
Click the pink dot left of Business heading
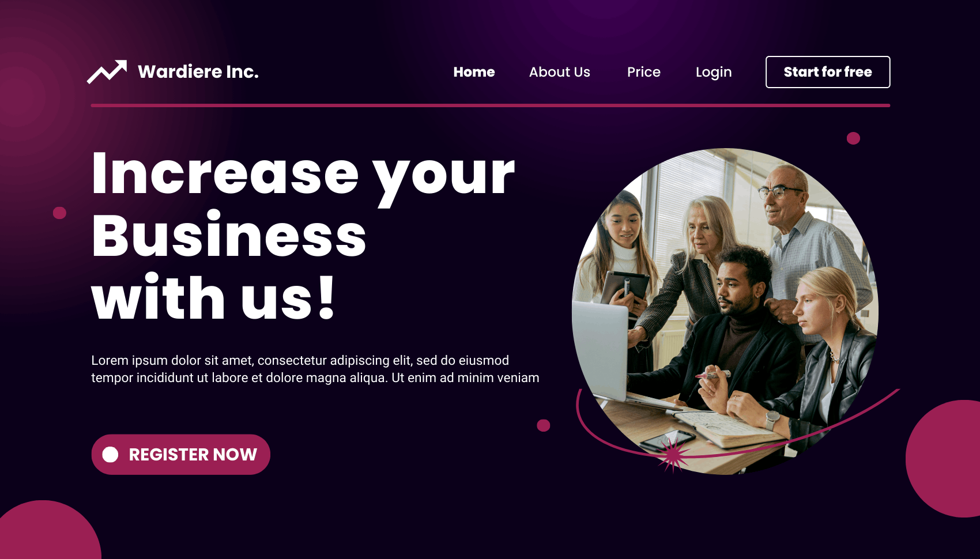click(x=59, y=213)
